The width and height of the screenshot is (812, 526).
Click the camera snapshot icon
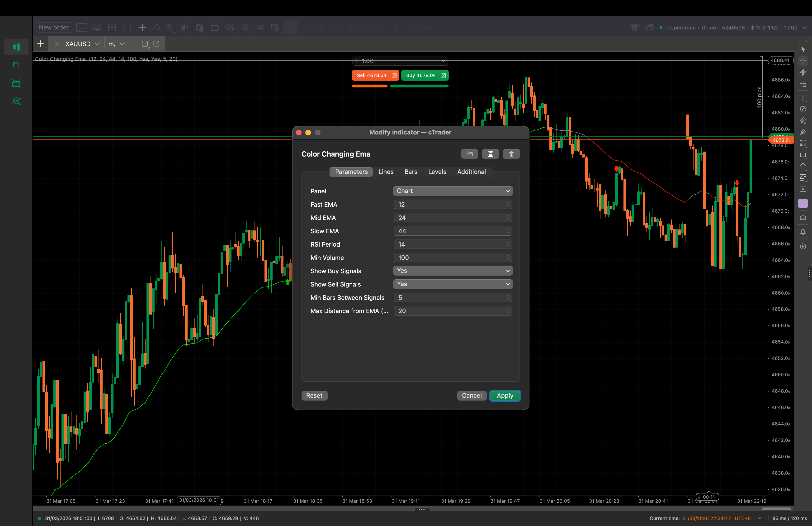803,218
